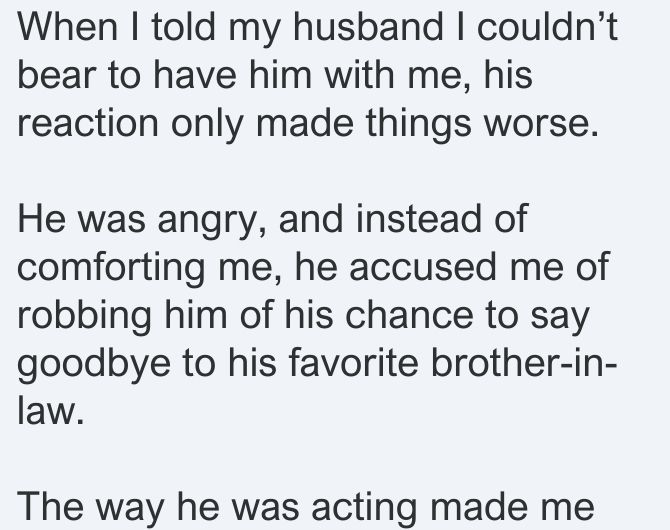The width and height of the screenshot is (670, 530).
Task: Click the hyphenated text "brother-in-"
Action: point(524,363)
